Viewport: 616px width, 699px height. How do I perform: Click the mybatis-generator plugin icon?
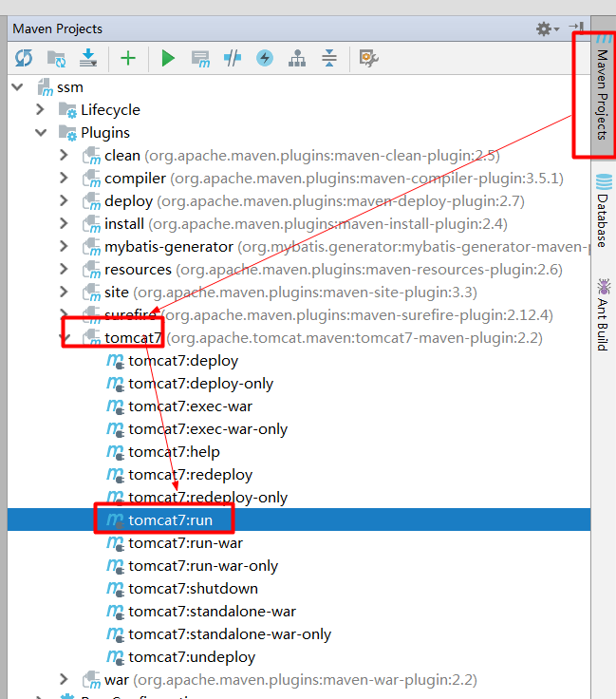91,247
